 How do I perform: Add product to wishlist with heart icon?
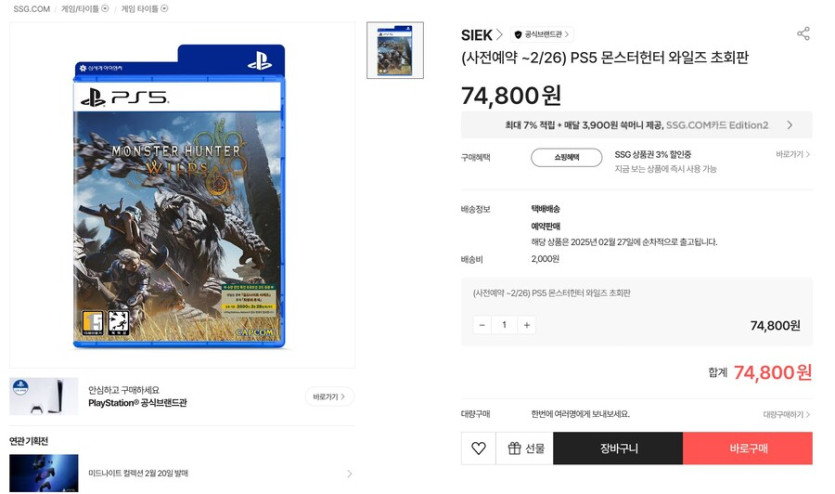click(478, 448)
